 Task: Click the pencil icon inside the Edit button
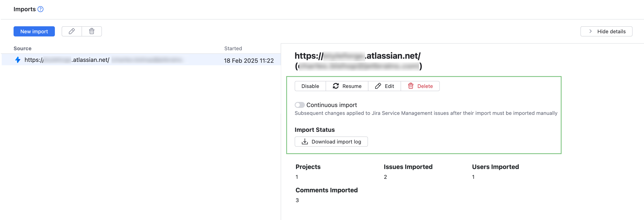click(378, 86)
